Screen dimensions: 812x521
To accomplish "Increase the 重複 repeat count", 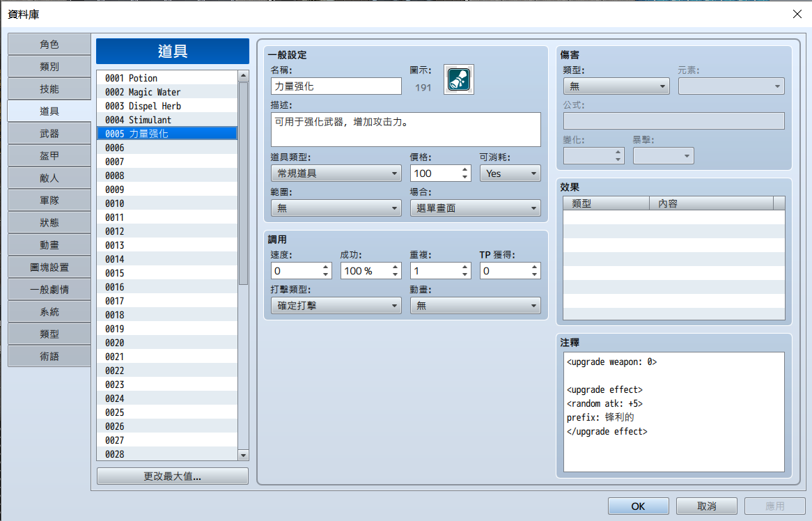I will pyautogui.click(x=464, y=267).
